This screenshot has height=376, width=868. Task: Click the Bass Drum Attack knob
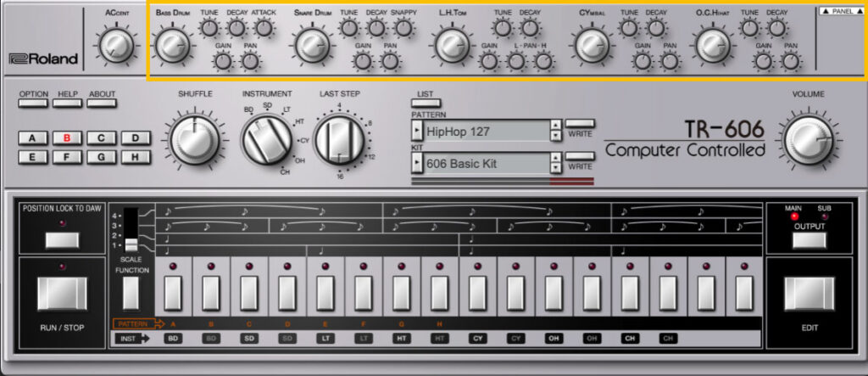tap(264, 28)
